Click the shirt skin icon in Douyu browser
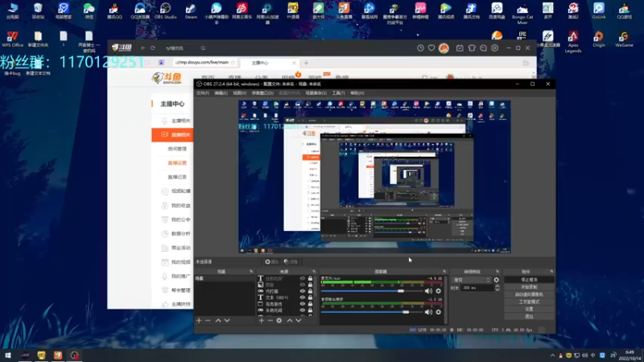The image size is (644, 362). 472,48
